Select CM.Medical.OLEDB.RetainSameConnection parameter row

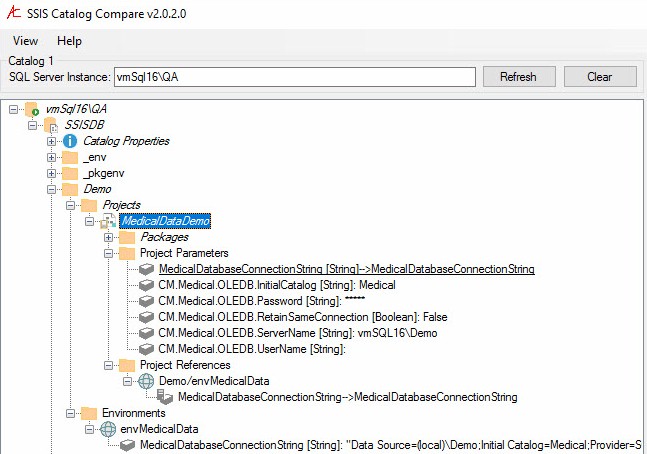coord(303,317)
